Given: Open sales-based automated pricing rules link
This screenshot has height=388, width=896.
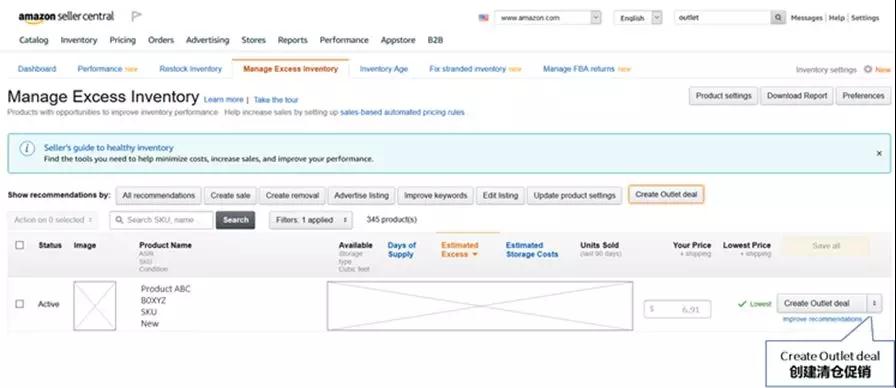Looking at the screenshot, I should click(402, 113).
